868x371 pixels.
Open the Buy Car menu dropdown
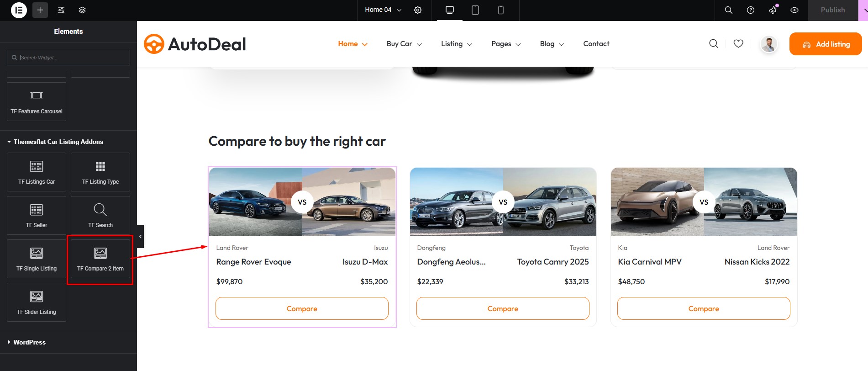pyautogui.click(x=404, y=44)
